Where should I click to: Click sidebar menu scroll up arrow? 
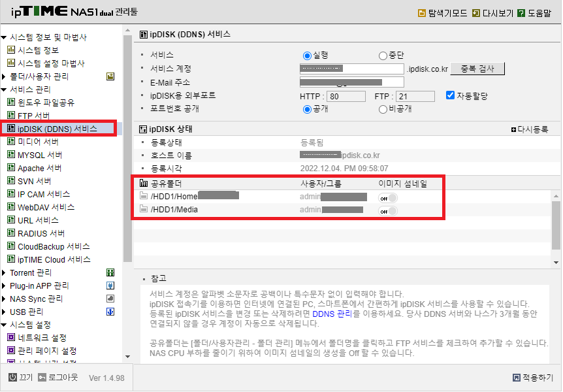point(127,31)
